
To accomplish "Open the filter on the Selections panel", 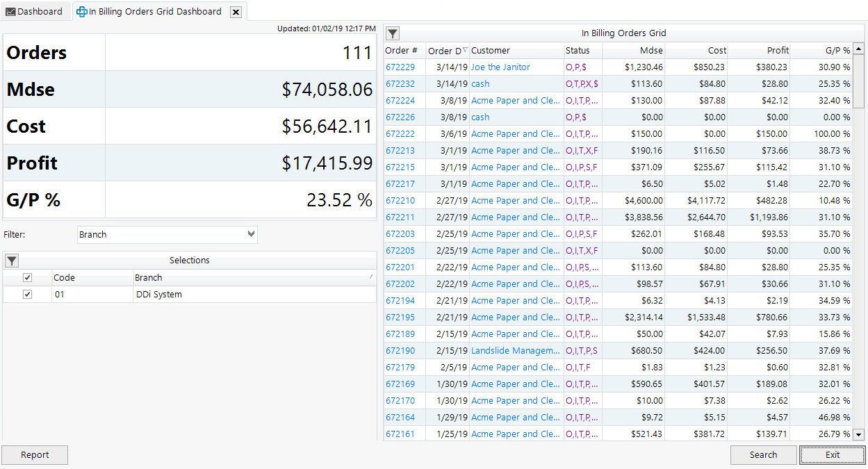I will coord(12,261).
